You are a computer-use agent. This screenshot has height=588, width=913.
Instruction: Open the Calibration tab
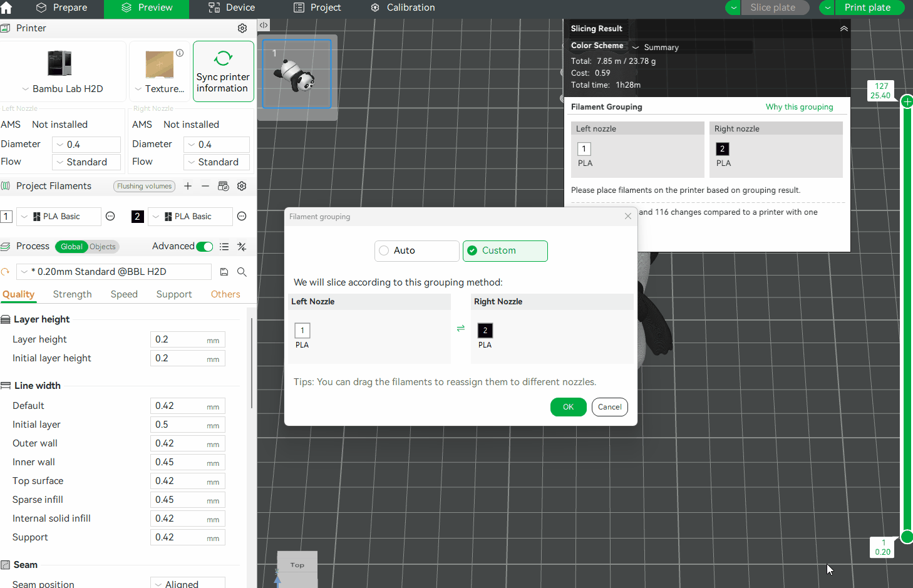[x=403, y=8]
